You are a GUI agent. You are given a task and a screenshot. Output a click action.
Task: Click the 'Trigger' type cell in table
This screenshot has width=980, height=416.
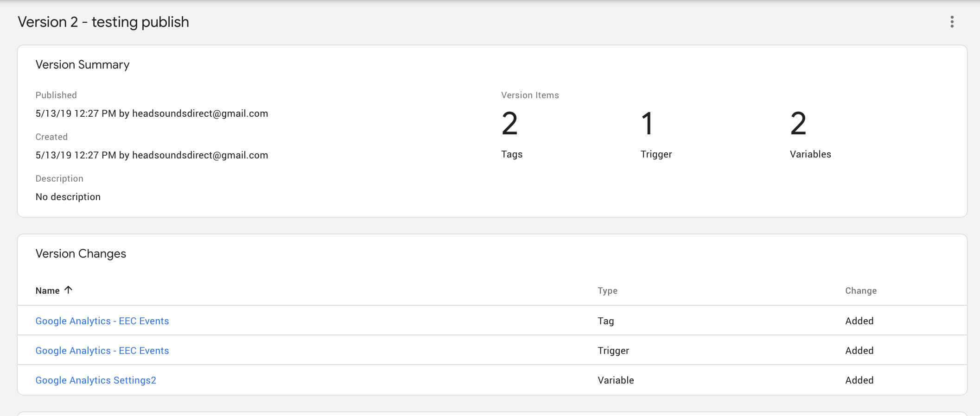(613, 351)
